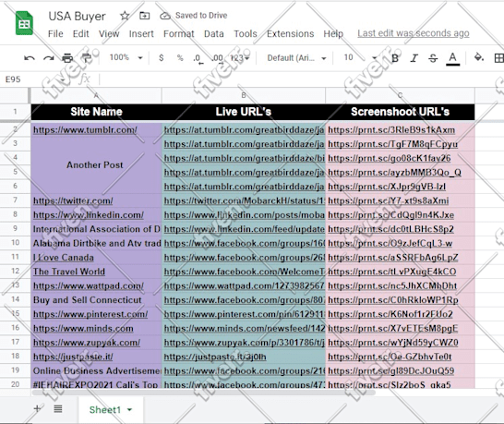Open the move to folder icon

click(x=145, y=16)
